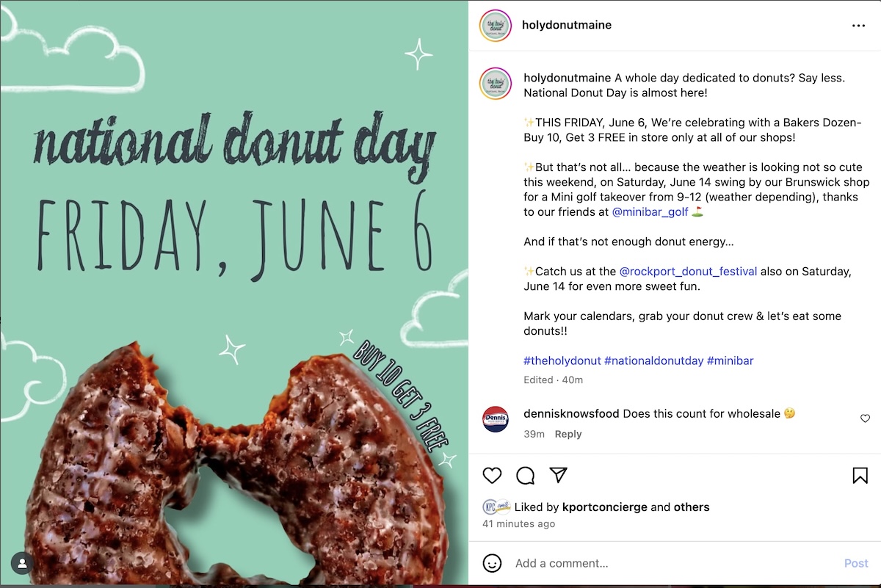Like the post using the heart icon
Screen dimensions: 881x588
(492, 476)
